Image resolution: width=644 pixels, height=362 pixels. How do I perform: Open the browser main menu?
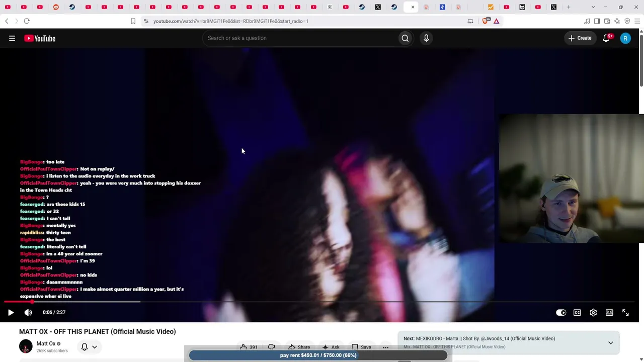tap(637, 21)
